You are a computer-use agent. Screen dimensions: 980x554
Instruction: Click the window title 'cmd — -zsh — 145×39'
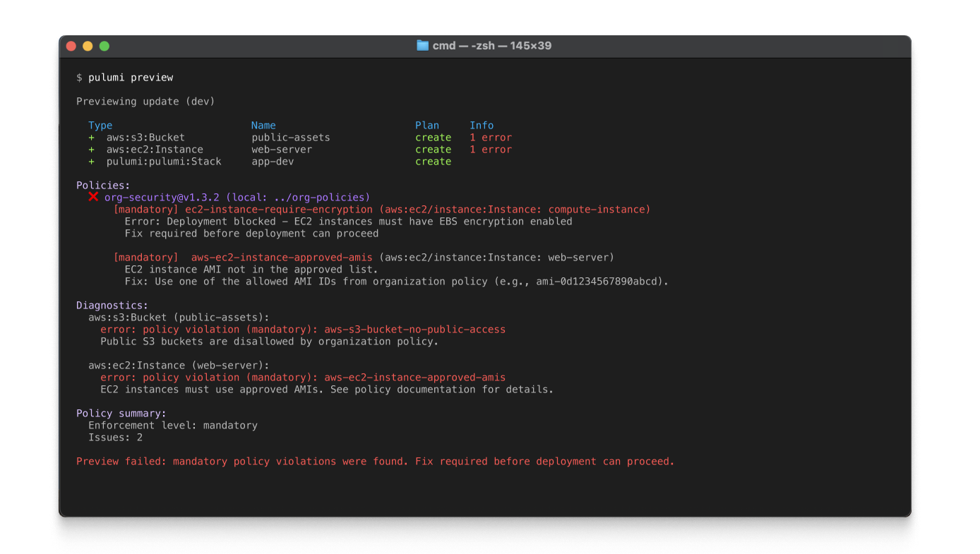[x=491, y=46]
